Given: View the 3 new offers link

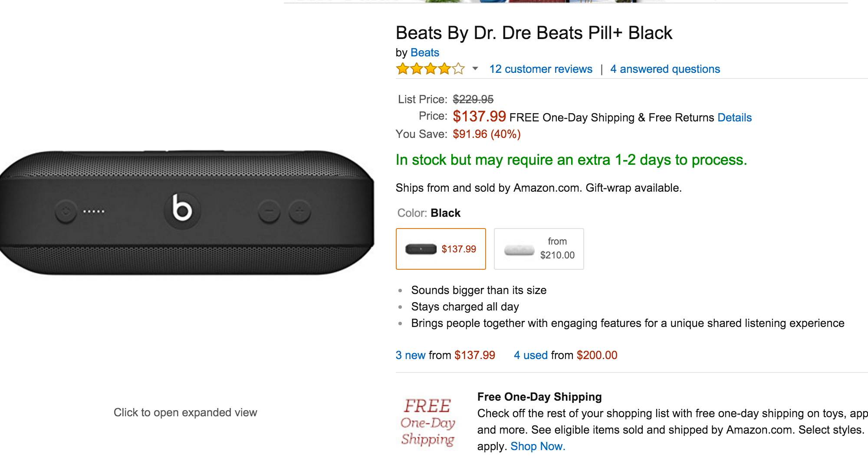Looking at the screenshot, I should (x=410, y=355).
